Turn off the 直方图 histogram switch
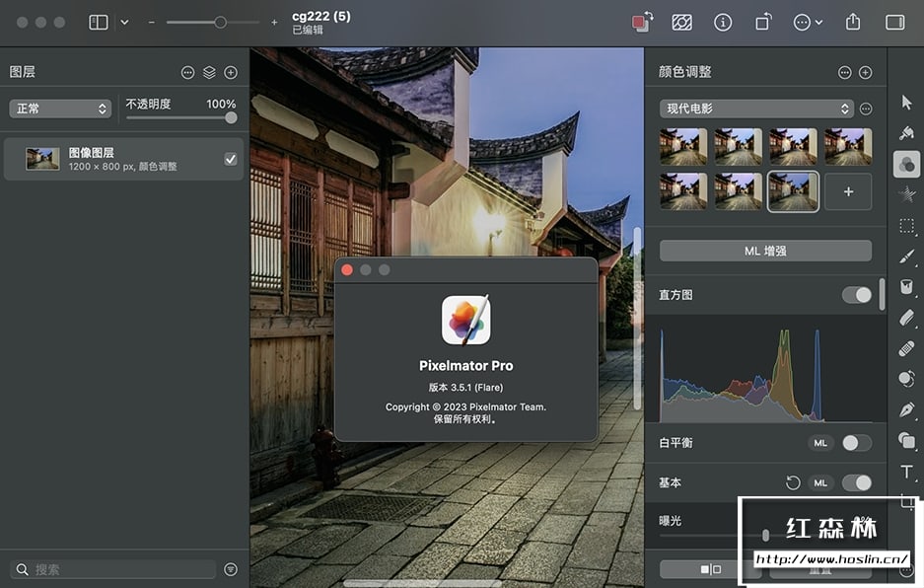 coord(856,295)
